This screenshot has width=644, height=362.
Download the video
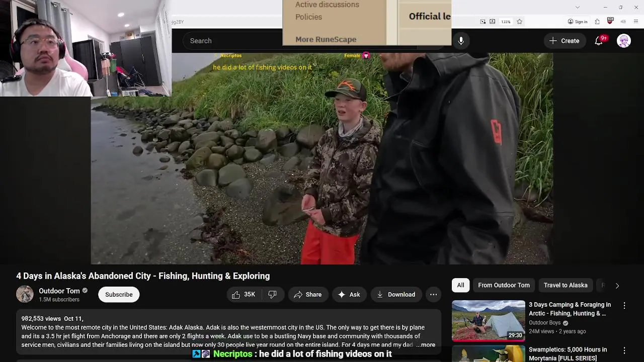(x=396, y=295)
